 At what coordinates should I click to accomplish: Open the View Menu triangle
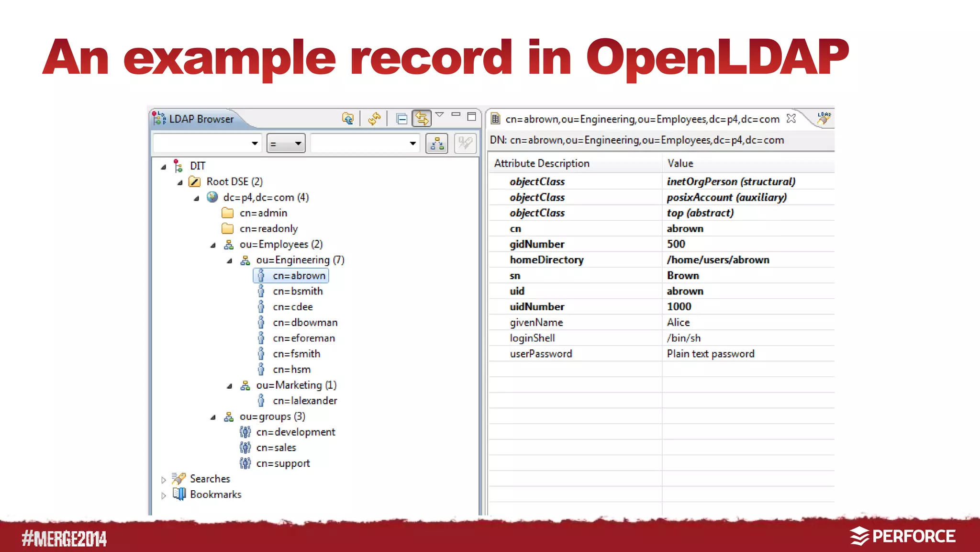point(440,115)
